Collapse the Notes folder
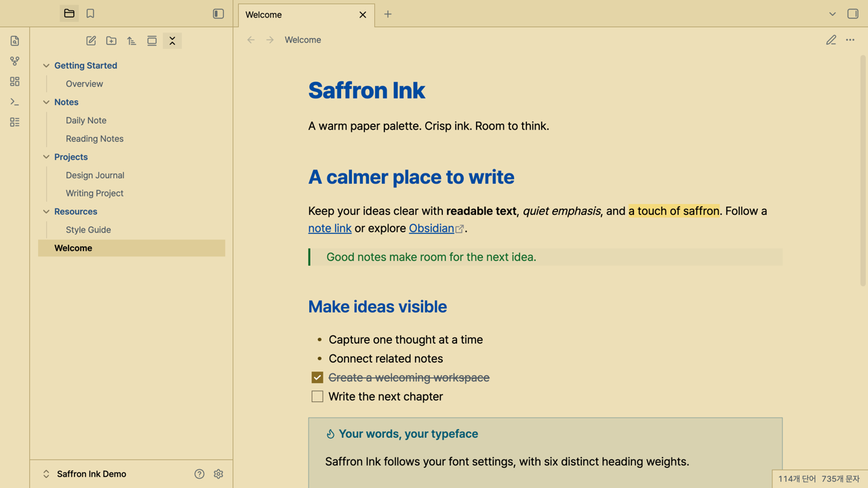Image resolution: width=868 pixels, height=488 pixels. point(46,102)
